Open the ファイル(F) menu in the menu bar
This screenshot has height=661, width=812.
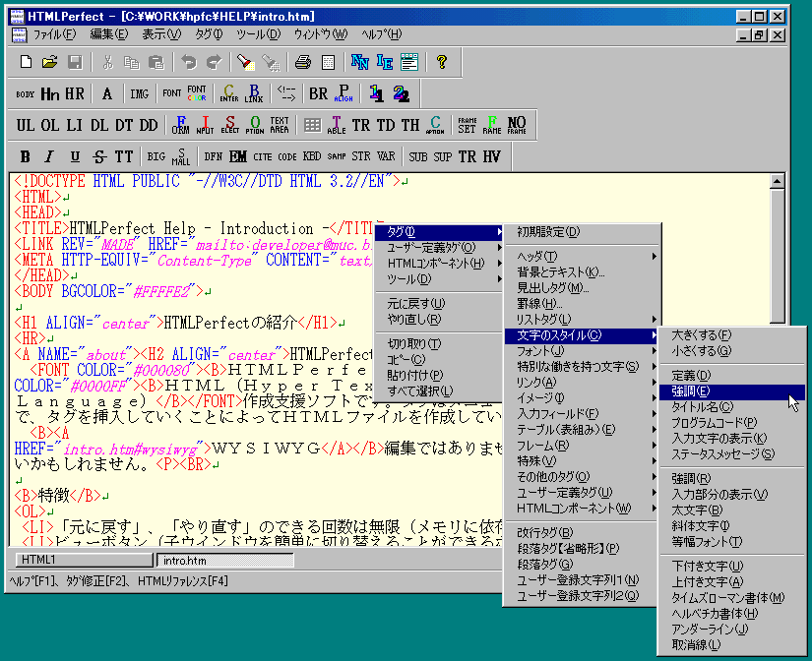pos(54,34)
